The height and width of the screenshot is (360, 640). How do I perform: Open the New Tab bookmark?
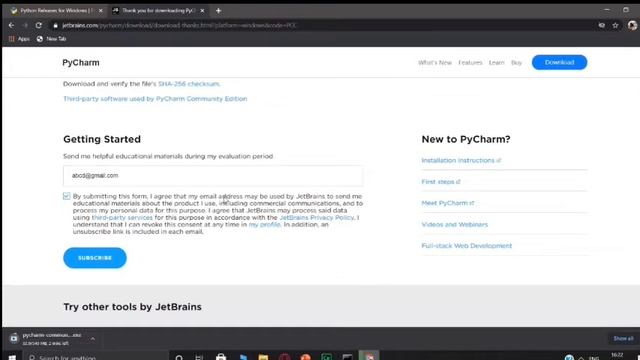pyautogui.click(x=51, y=39)
